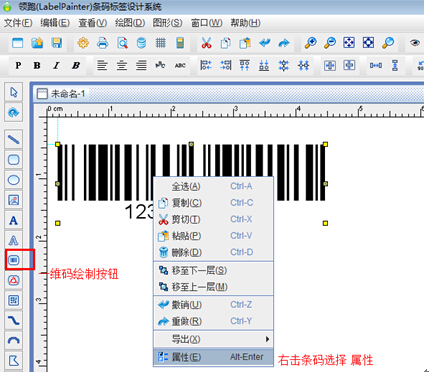Open the 绘图(D) menu
The height and width of the screenshot is (372, 429).
point(130,23)
